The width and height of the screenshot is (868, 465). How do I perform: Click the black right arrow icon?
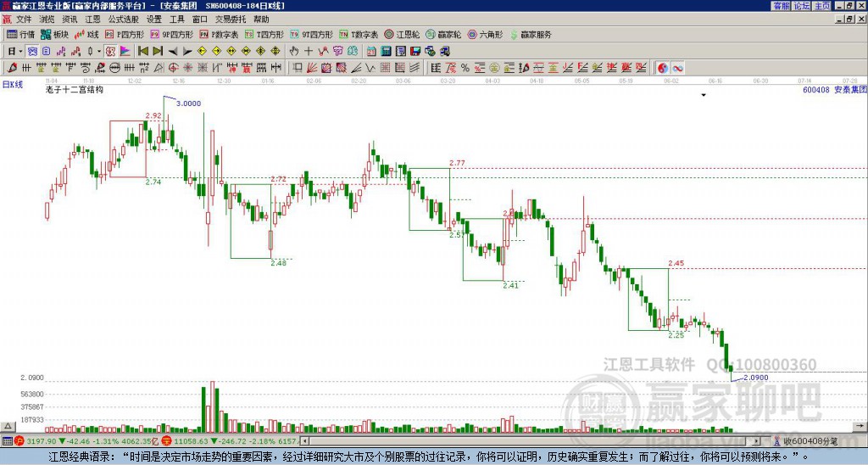tap(187, 52)
